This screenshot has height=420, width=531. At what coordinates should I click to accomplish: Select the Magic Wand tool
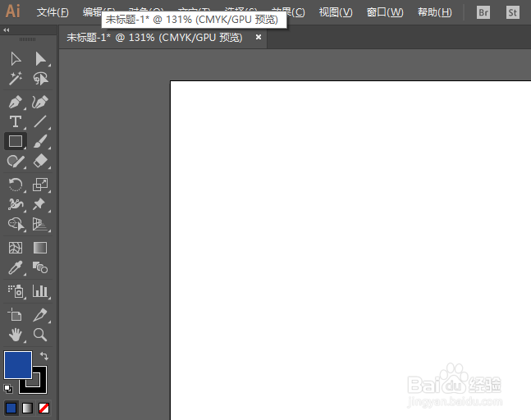(x=16, y=79)
